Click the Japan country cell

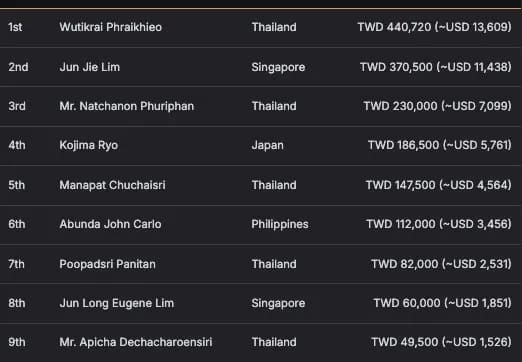coord(267,145)
